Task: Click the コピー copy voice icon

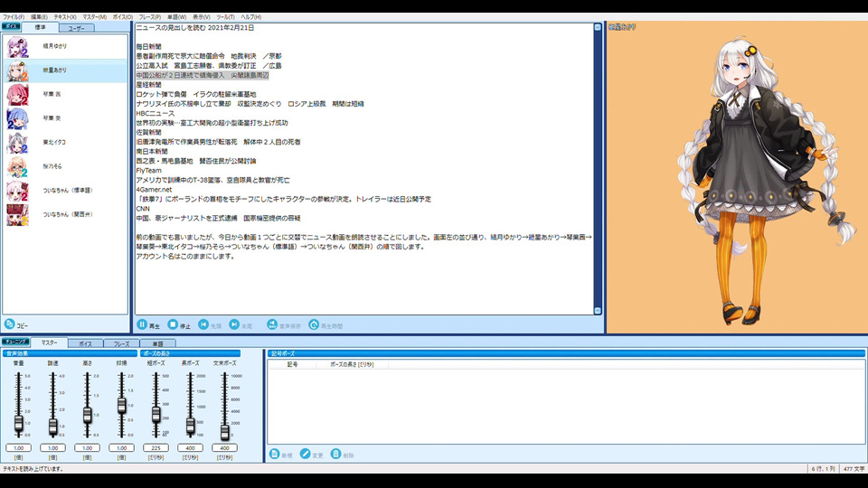Action: click(x=9, y=324)
